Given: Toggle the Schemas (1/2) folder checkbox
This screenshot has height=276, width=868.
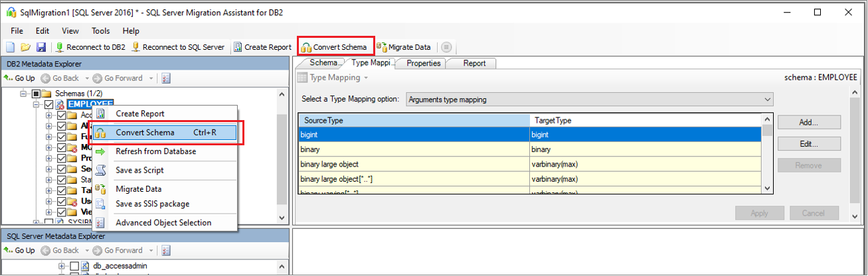Looking at the screenshot, I should coord(37,94).
